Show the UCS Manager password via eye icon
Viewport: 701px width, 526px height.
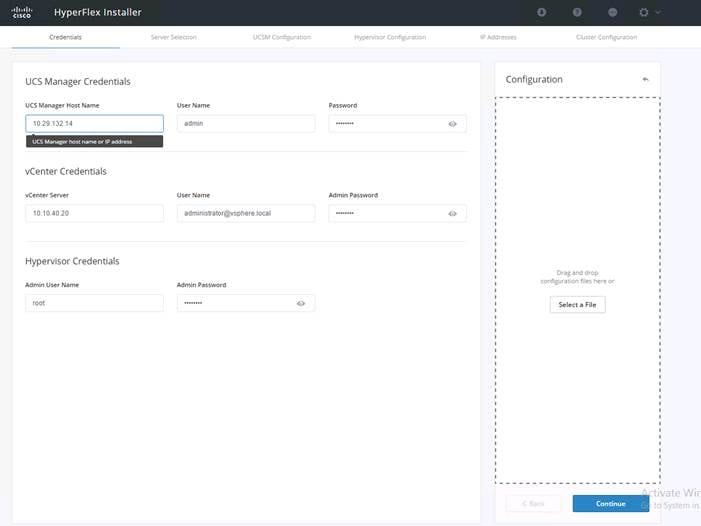[452, 124]
